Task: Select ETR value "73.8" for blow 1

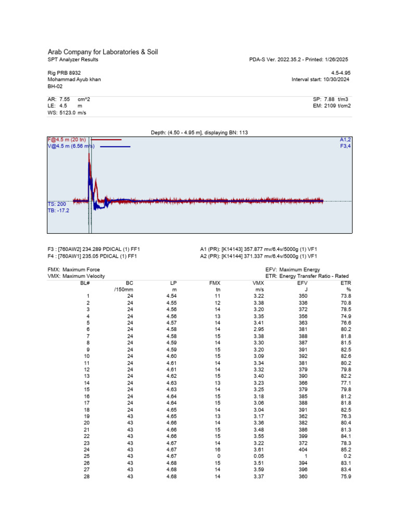Action: point(345,296)
